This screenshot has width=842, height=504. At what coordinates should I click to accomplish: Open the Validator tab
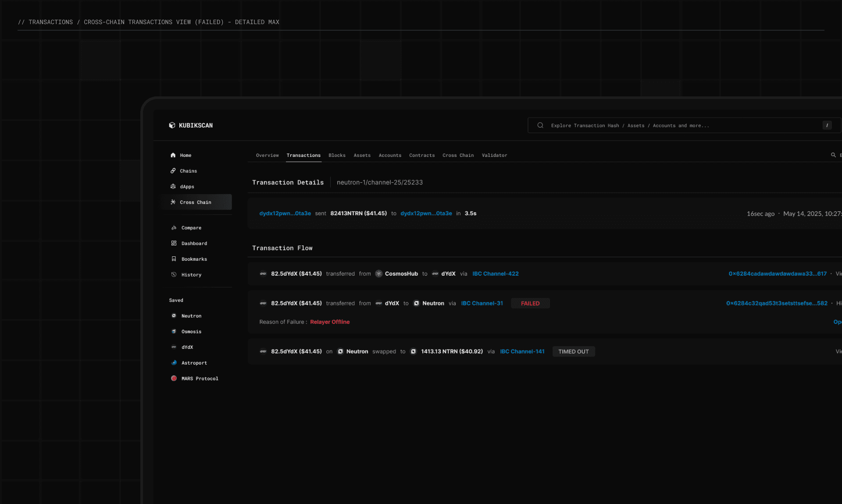coord(494,156)
